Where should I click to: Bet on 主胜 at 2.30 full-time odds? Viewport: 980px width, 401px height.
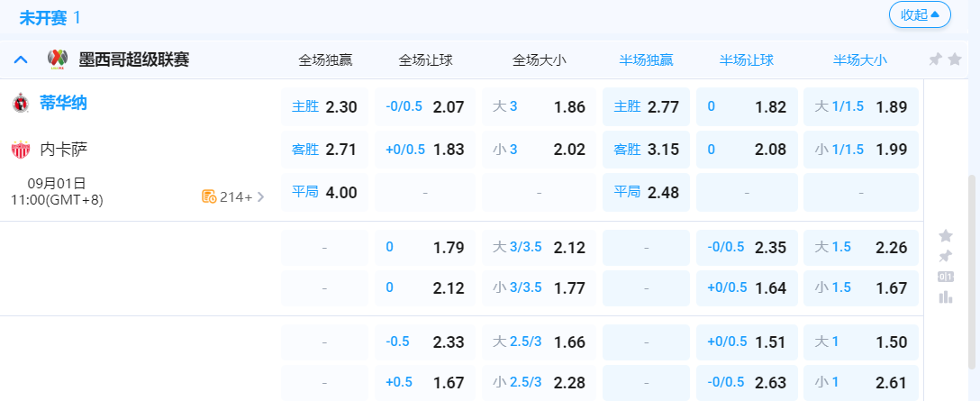point(325,106)
